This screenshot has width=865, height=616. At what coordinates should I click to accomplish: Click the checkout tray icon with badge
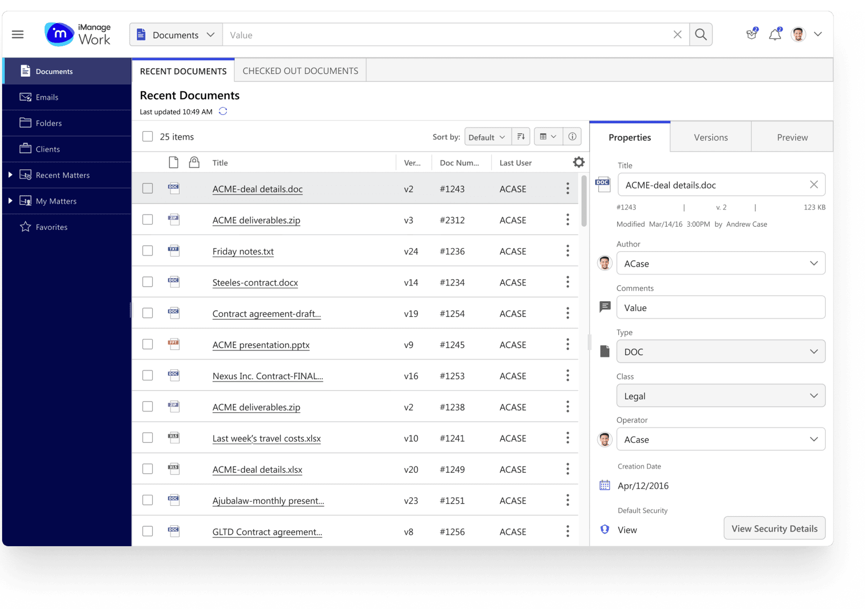click(751, 34)
